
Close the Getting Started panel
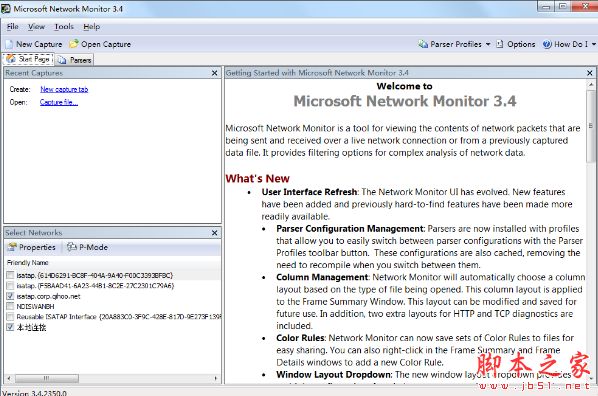coord(590,73)
